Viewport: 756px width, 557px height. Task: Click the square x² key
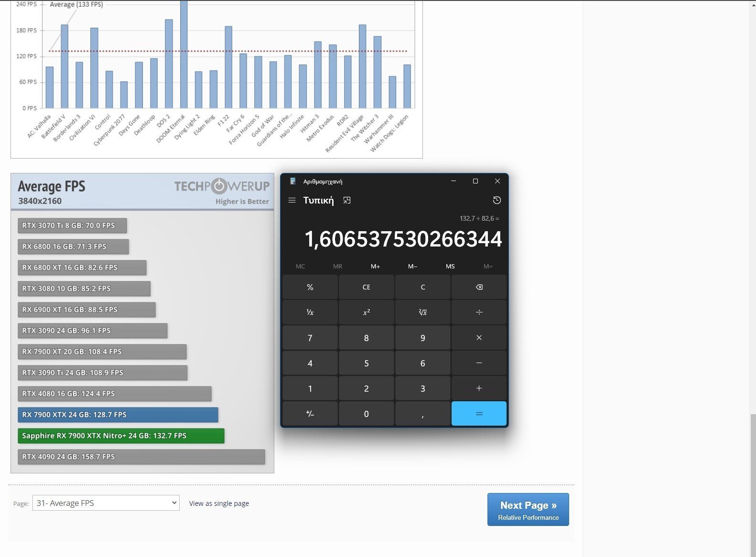point(367,312)
